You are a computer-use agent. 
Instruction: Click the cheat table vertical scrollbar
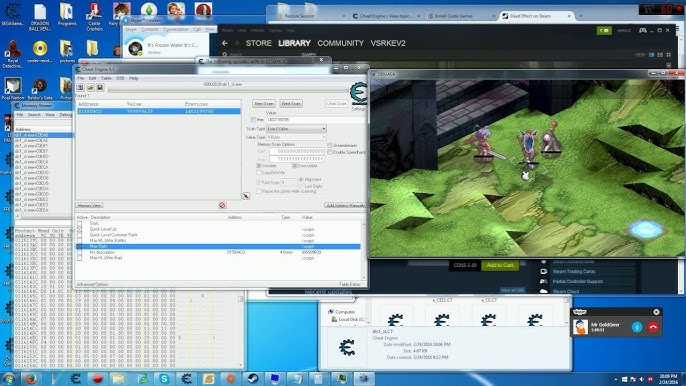tap(363, 251)
